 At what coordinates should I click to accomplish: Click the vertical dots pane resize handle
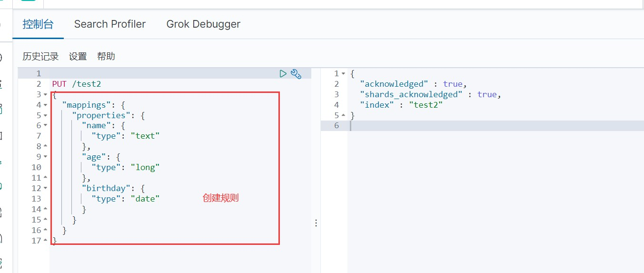click(x=316, y=223)
